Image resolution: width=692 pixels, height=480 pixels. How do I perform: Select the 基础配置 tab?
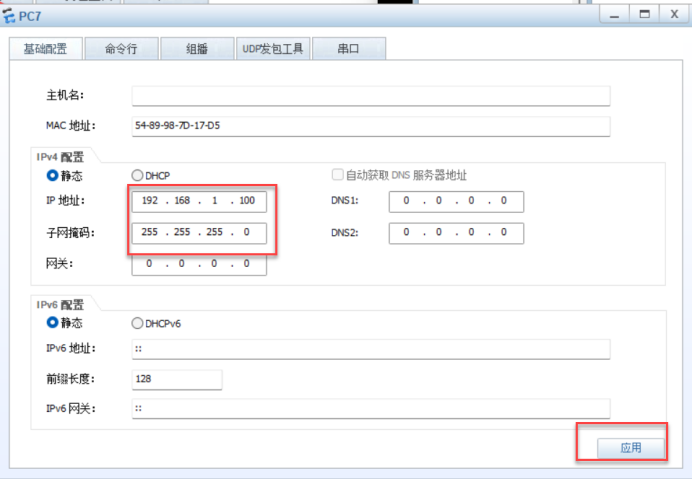tap(45, 48)
